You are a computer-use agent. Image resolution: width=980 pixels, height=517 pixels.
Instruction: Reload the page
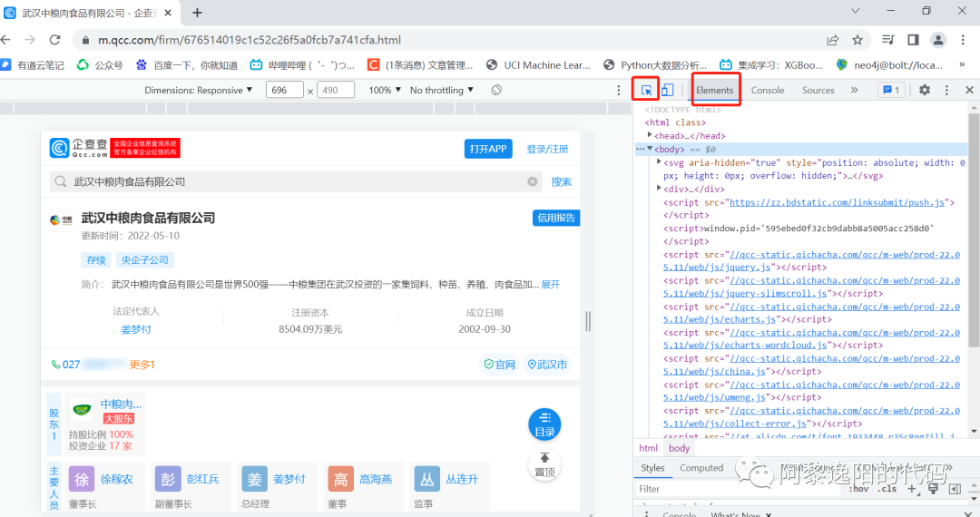[x=54, y=40]
